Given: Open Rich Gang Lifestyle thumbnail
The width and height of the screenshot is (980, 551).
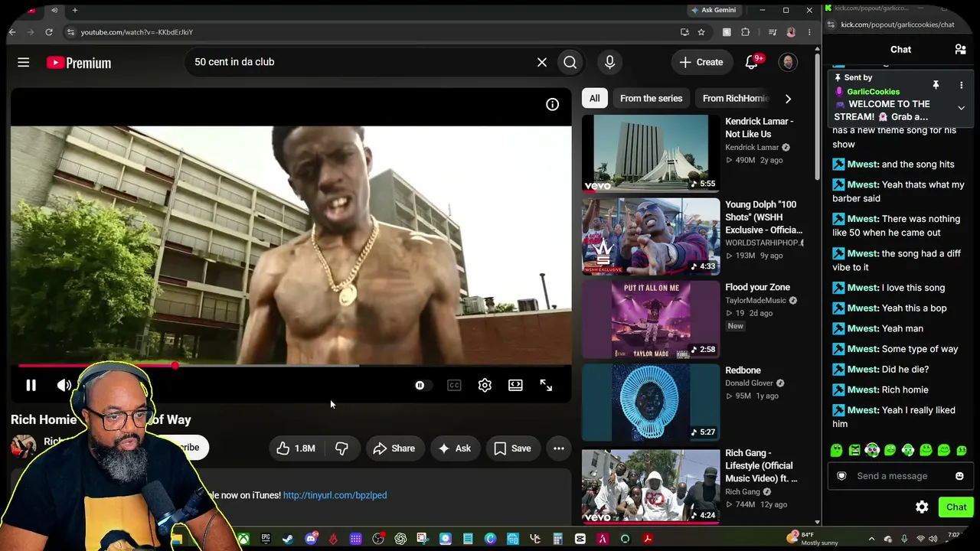Looking at the screenshot, I should click(651, 485).
